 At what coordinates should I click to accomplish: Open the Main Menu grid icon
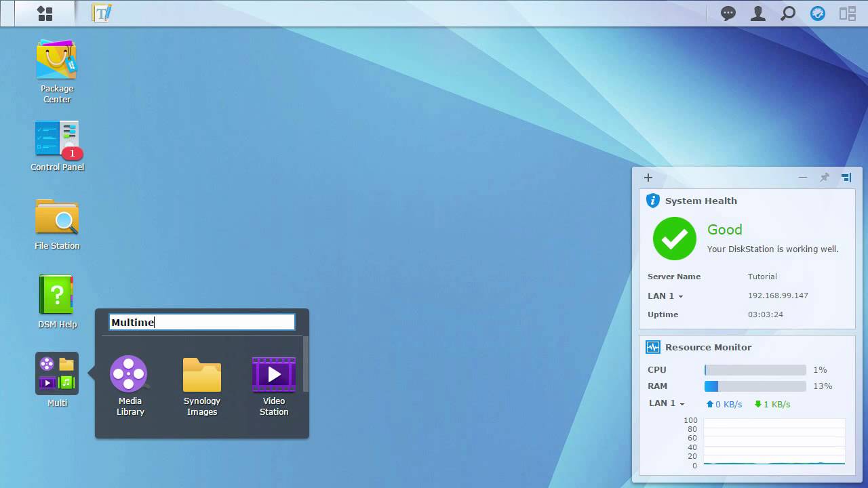[45, 14]
